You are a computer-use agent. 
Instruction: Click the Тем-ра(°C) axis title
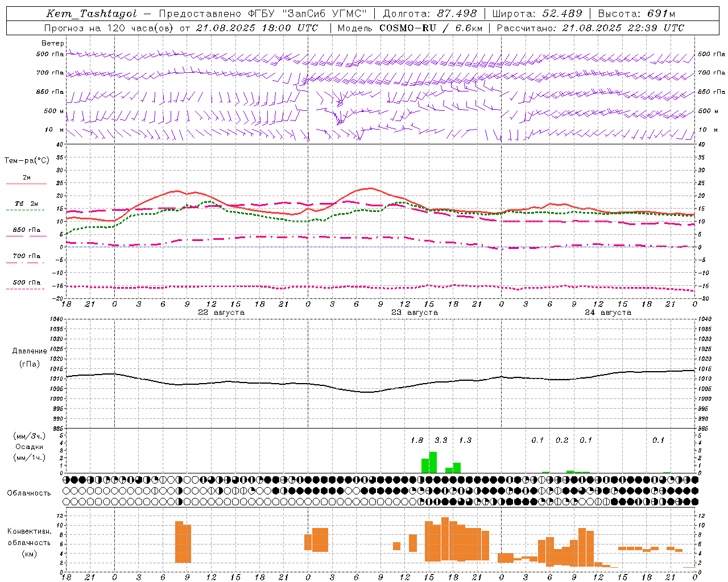(27, 160)
